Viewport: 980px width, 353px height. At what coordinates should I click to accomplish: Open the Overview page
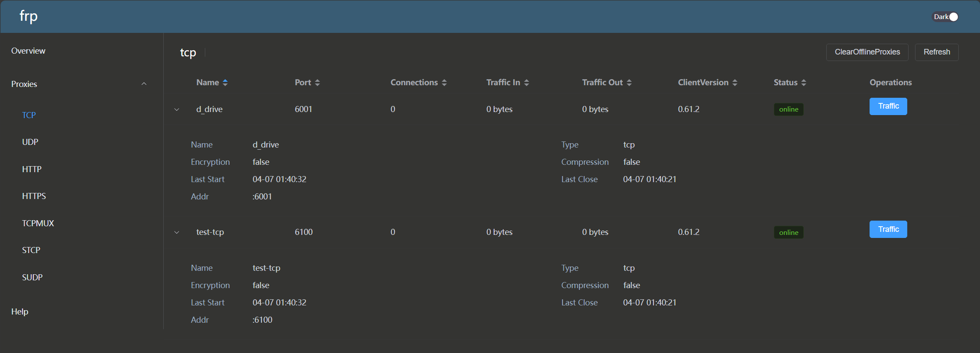(x=28, y=51)
